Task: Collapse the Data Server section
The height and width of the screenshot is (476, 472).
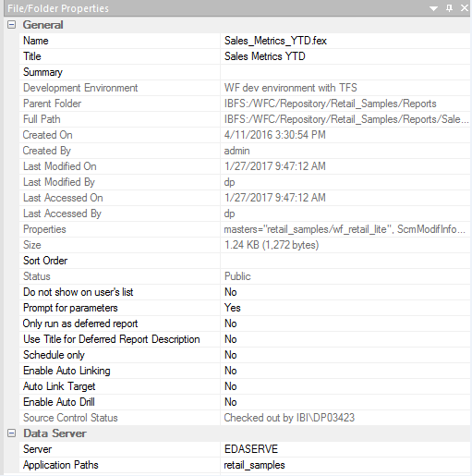Action: pos(11,433)
